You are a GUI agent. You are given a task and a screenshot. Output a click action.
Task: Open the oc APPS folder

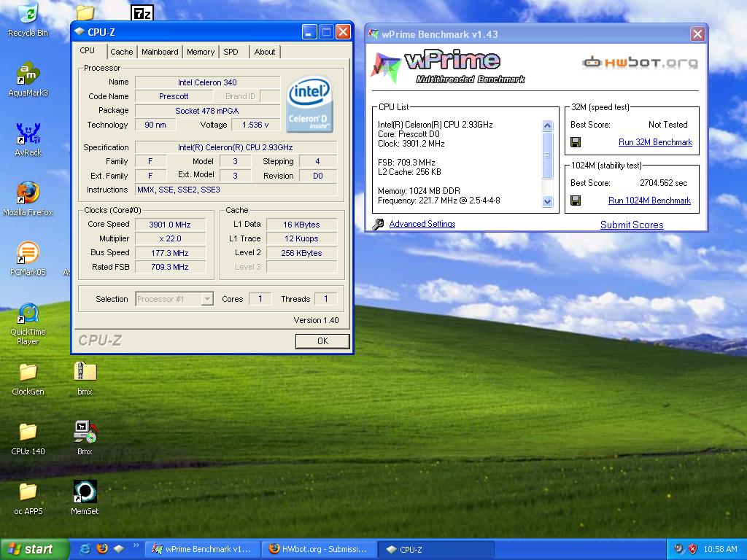pyautogui.click(x=28, y=492)
